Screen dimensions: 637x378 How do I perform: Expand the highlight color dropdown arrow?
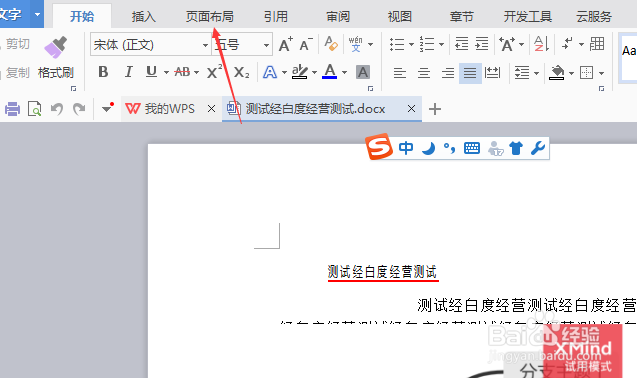pos(314,73)
